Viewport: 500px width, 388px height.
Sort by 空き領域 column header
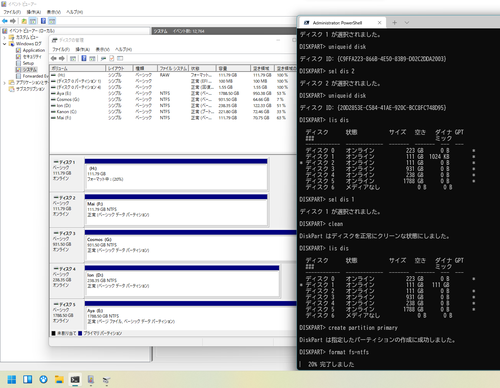(x=262, y=68)
